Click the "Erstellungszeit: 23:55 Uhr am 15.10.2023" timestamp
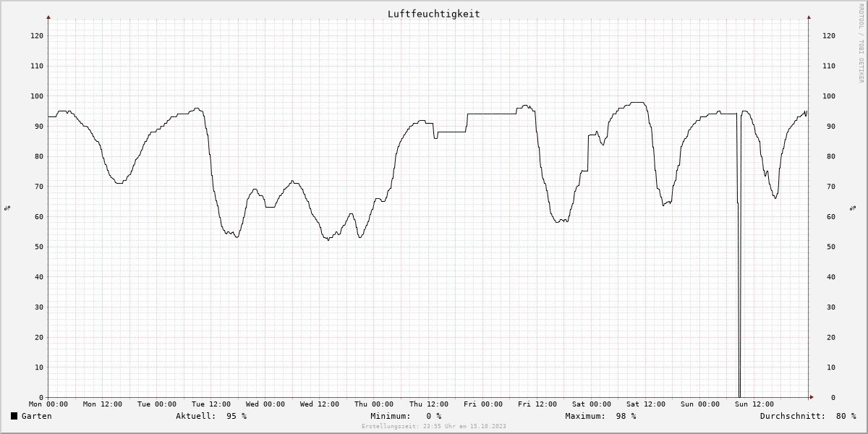The width and height of the screenshot is (868, 434). (434, 426)
